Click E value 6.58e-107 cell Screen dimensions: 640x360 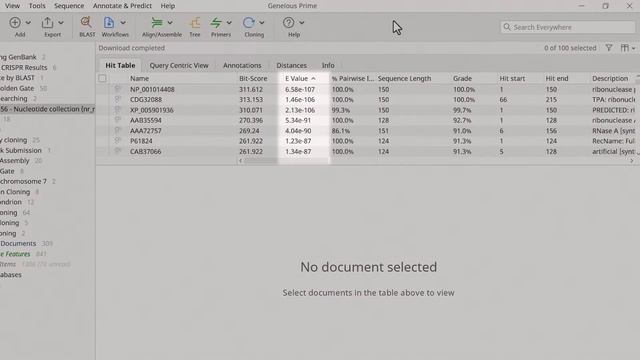point(300,89)
